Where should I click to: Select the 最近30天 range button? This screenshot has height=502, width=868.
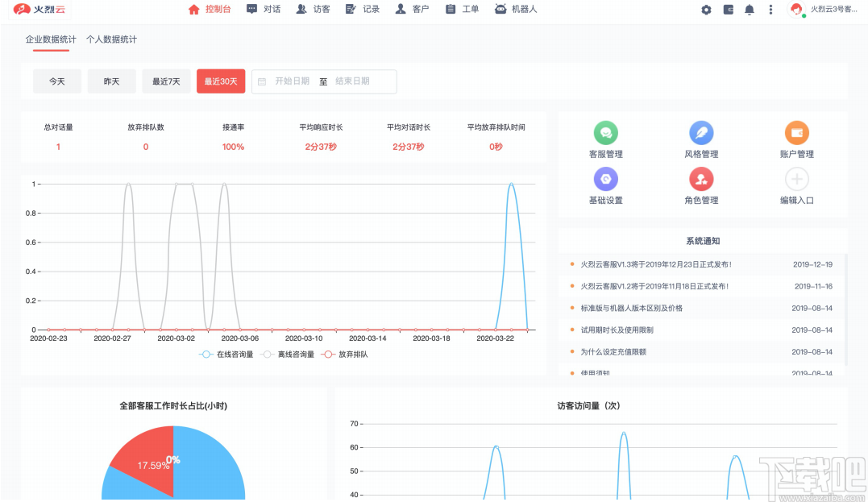221,81
